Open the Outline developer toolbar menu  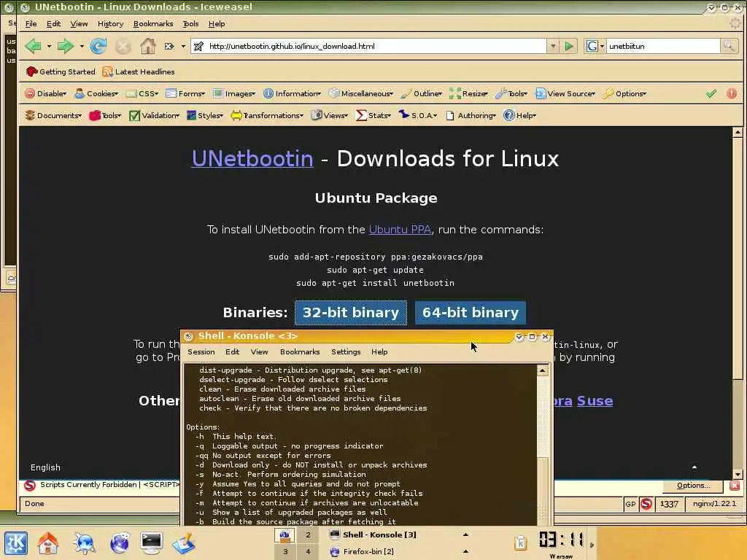421,93
